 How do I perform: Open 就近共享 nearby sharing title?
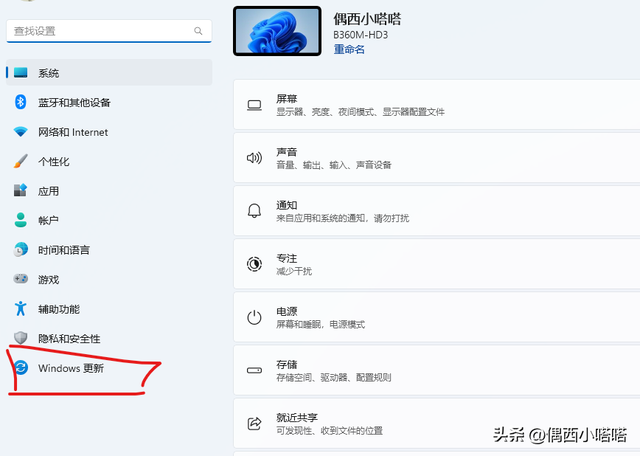tap(297, 417)
